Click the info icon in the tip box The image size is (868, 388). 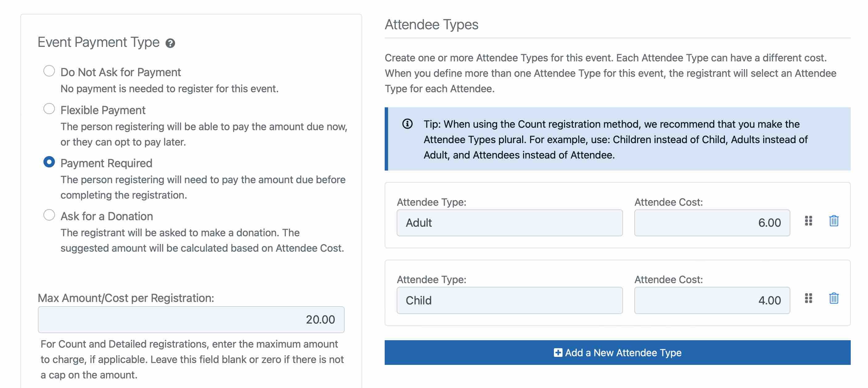(407, 124)
